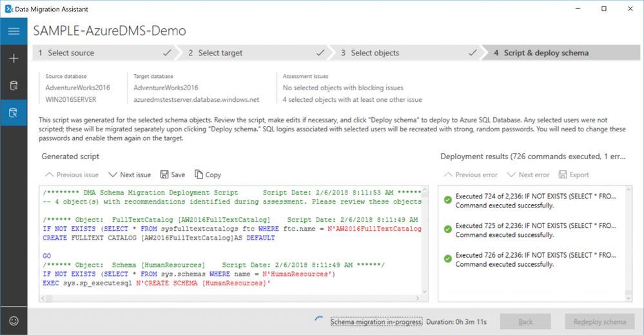Click the Generated script heading
Viewport: 644px width, 335px height.
click(x=70, y=157)
